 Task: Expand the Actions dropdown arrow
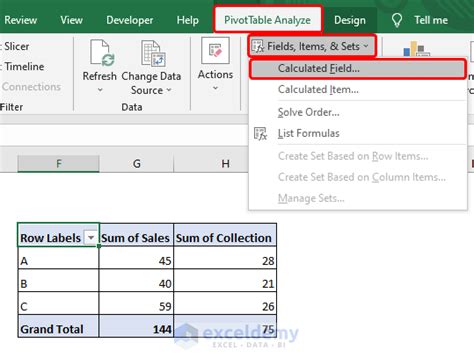pyautogui.click(x=215, y=88)
